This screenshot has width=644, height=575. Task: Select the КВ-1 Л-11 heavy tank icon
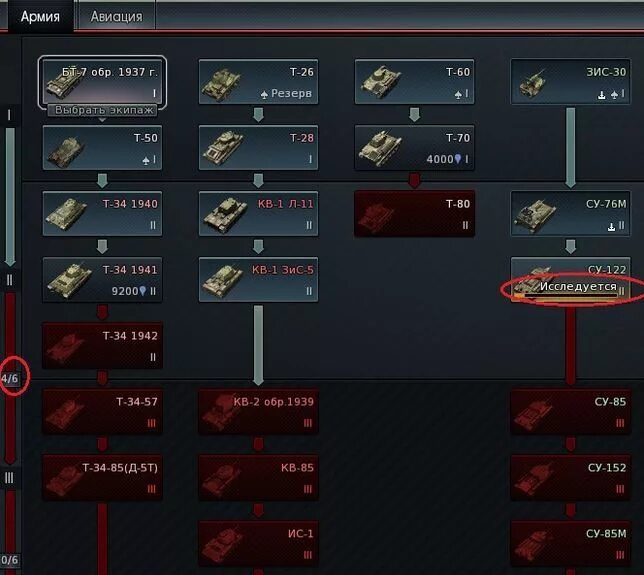tap(225, 215)
